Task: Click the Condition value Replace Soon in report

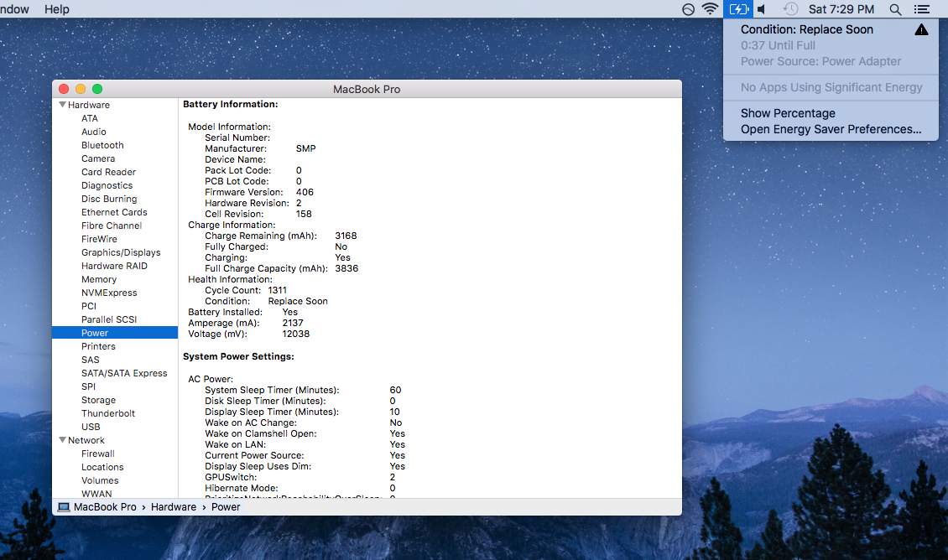Action: pos(298,301)
